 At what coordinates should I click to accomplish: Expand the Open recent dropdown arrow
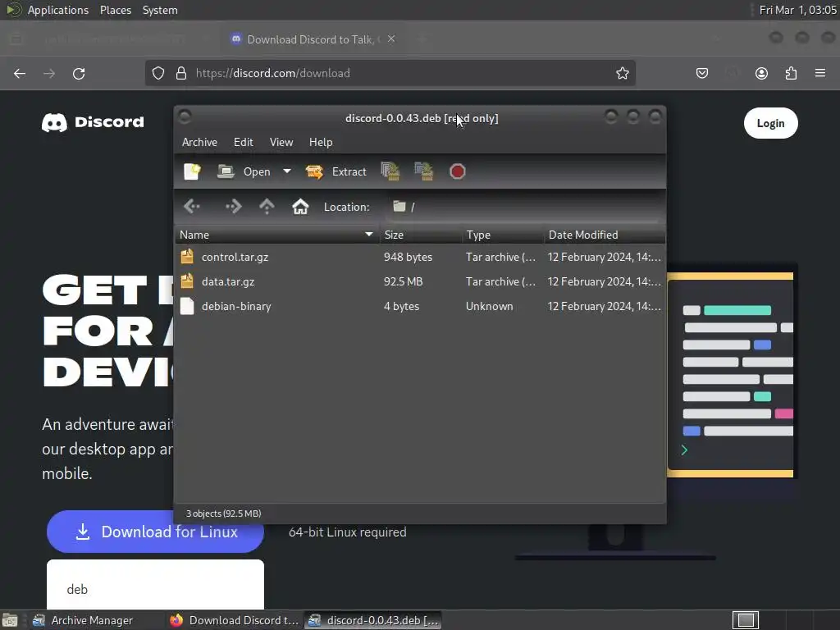pyautogui.click(x=287, y=171)
